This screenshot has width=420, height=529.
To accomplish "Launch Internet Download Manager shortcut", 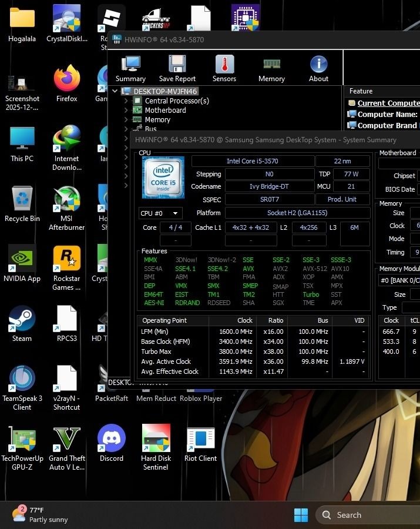I will (67, 148).
